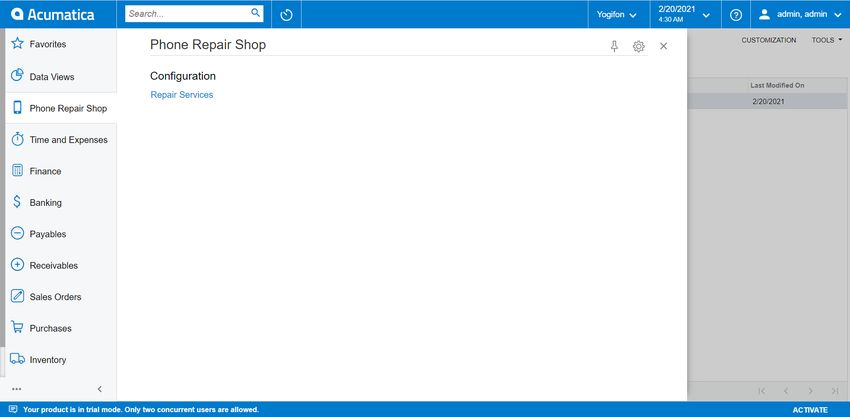The height and width of the screenshot is (417, 850).
Task: Close the Phone Repair Shop panel
Action: 664,46
